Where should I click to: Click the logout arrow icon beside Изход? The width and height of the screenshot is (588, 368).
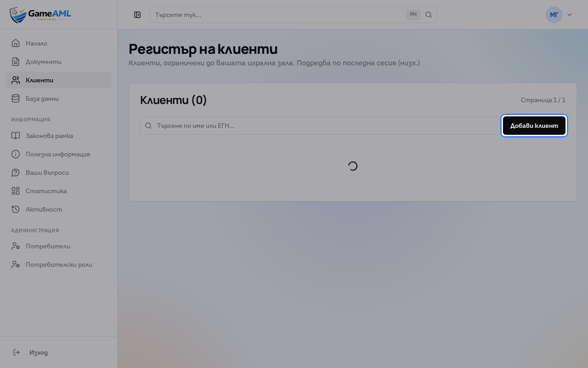(x=17, y=352)
